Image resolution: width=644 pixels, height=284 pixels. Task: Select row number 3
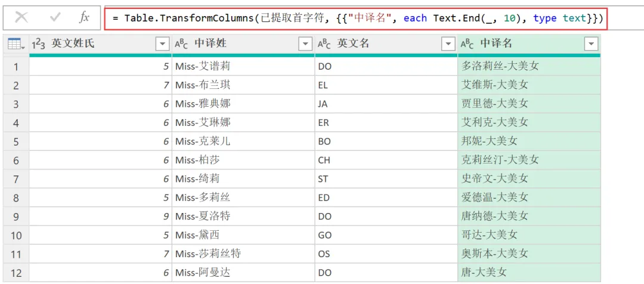16,104
